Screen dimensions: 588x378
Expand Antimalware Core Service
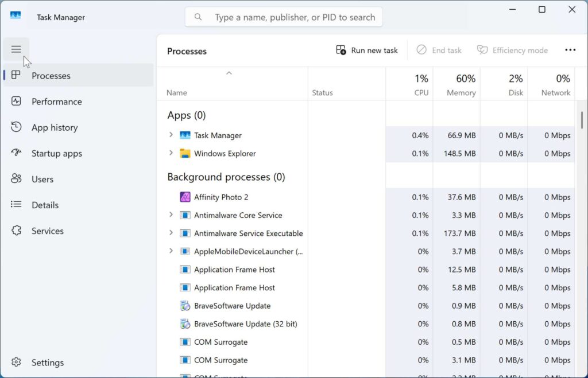[x=171, y=215]
